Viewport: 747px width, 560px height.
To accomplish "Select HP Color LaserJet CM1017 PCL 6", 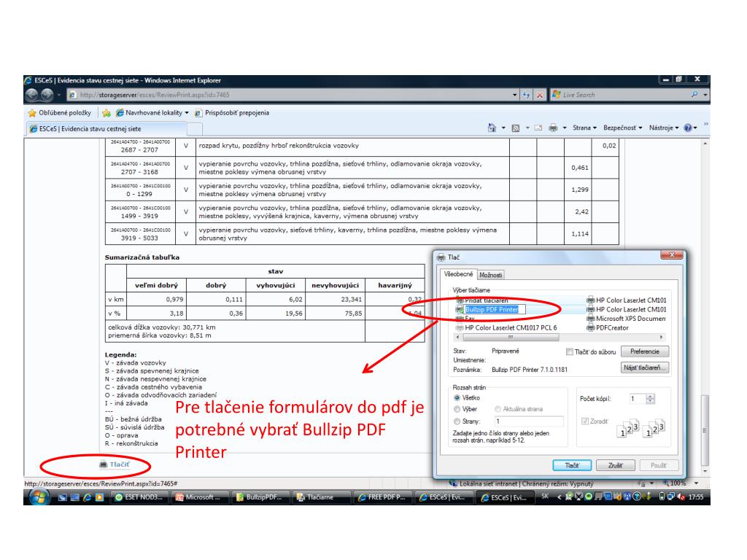I will tap(506, 327).
